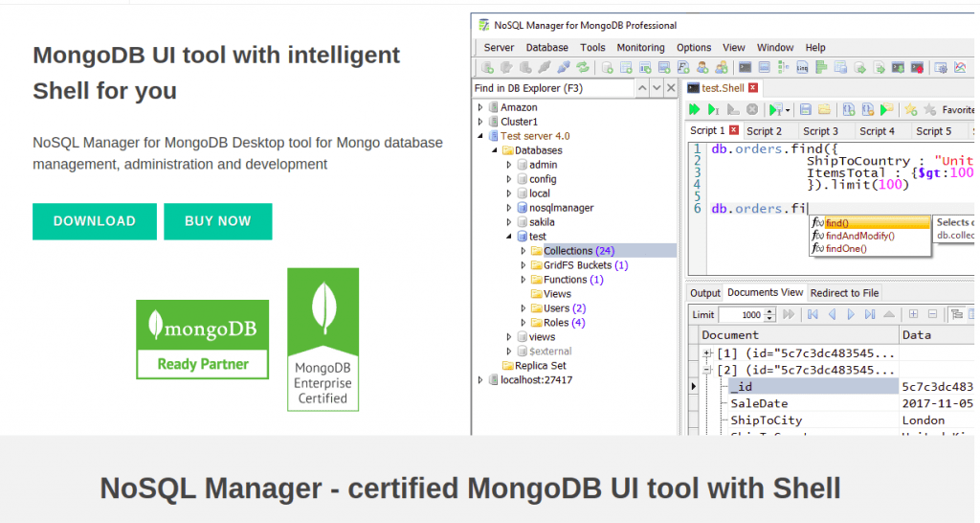The width and height of the screenshot is (980, 523).
Task: Open the Database menu
Action: [x=546, y=48]
